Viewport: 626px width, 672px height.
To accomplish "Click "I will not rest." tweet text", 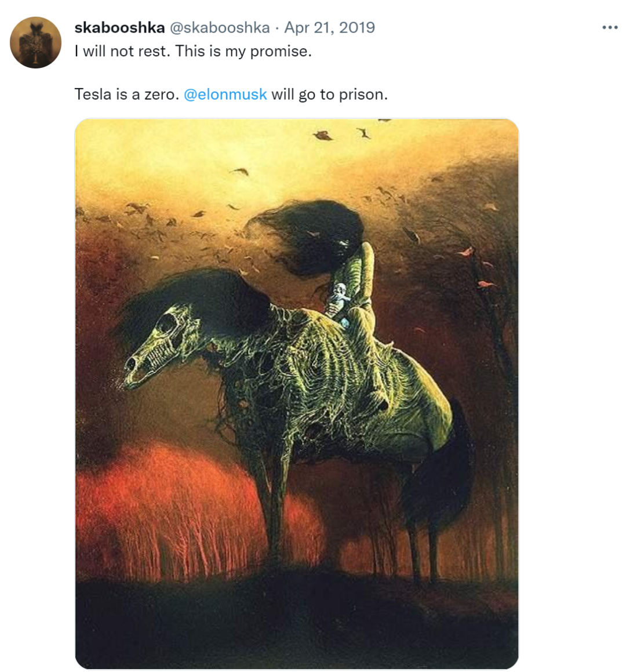I will 122,51.
